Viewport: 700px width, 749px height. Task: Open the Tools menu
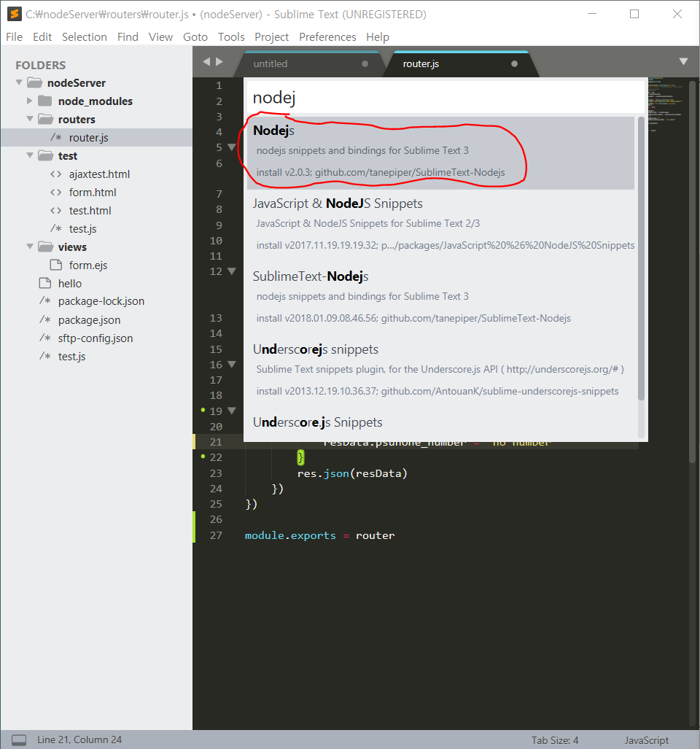(x=231, y=36)
